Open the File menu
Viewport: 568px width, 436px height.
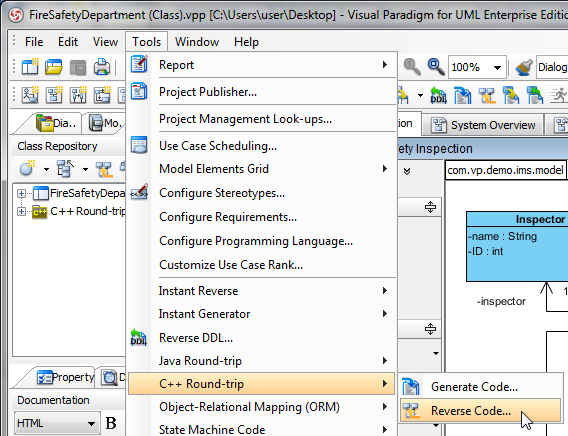click(34, 42)
